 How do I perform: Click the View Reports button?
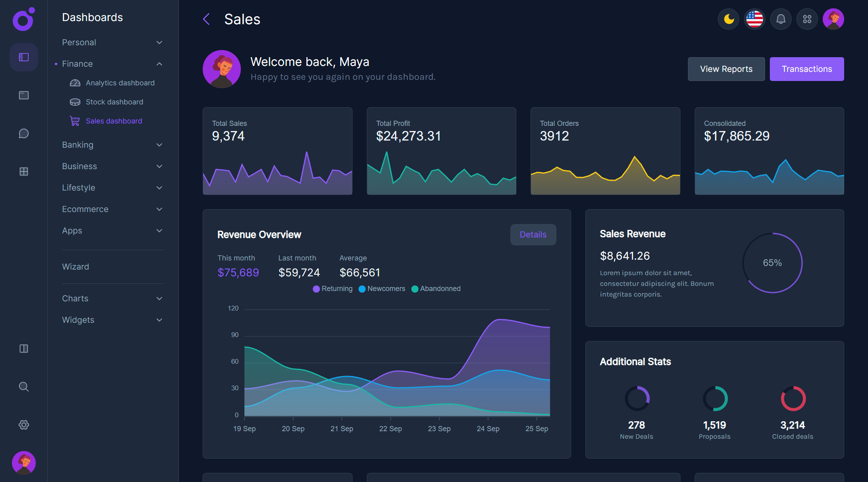pos(726,69)
